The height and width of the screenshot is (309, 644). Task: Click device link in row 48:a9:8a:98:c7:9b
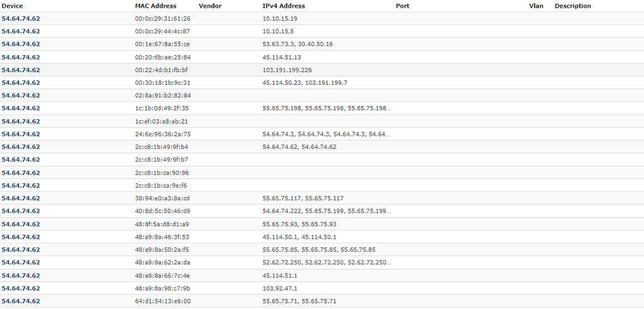[x=21, y=288]
